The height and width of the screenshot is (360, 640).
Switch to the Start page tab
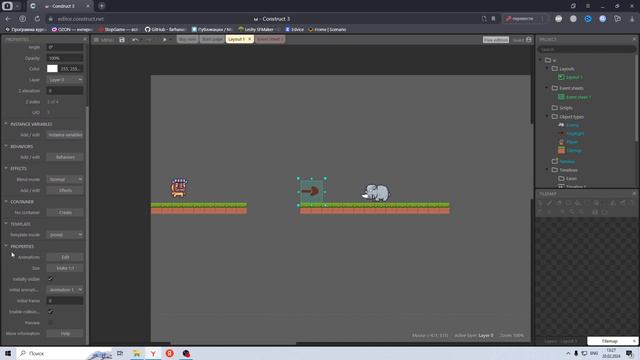212,39
